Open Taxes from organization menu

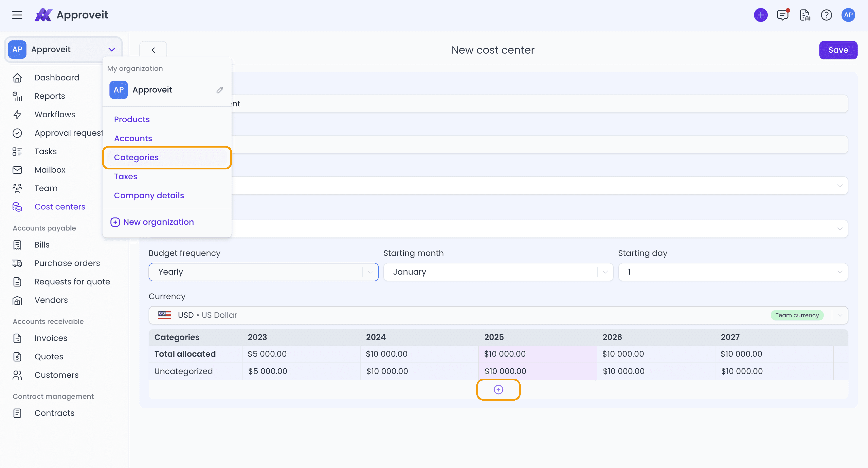(x=125, y=176)
